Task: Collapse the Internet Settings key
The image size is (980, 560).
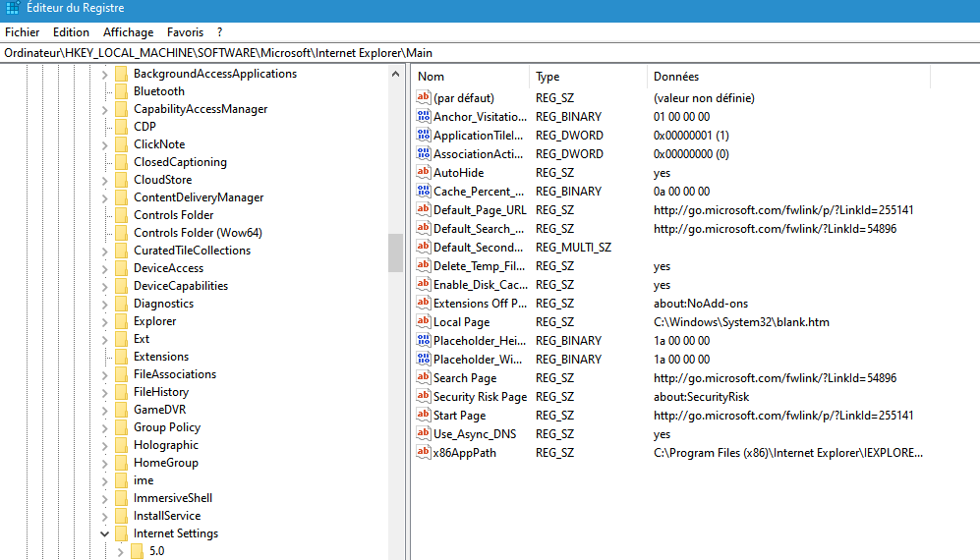Action: tap(104, 533)
